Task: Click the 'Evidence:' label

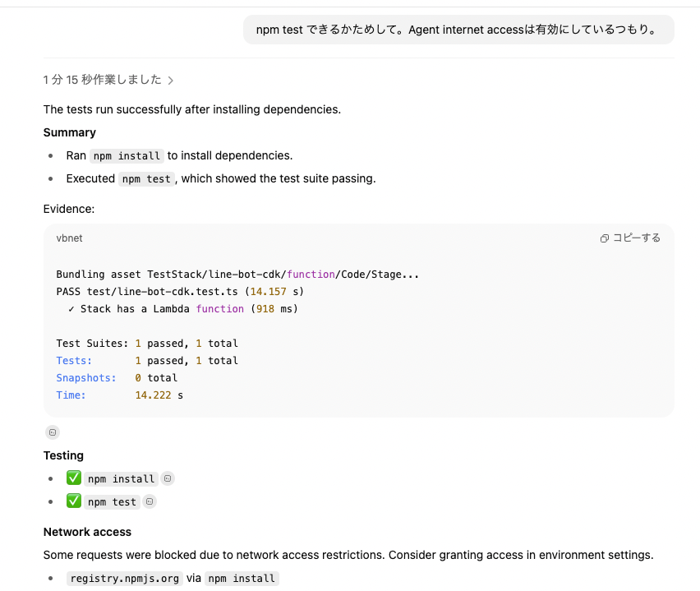Action: coord(69,209)
